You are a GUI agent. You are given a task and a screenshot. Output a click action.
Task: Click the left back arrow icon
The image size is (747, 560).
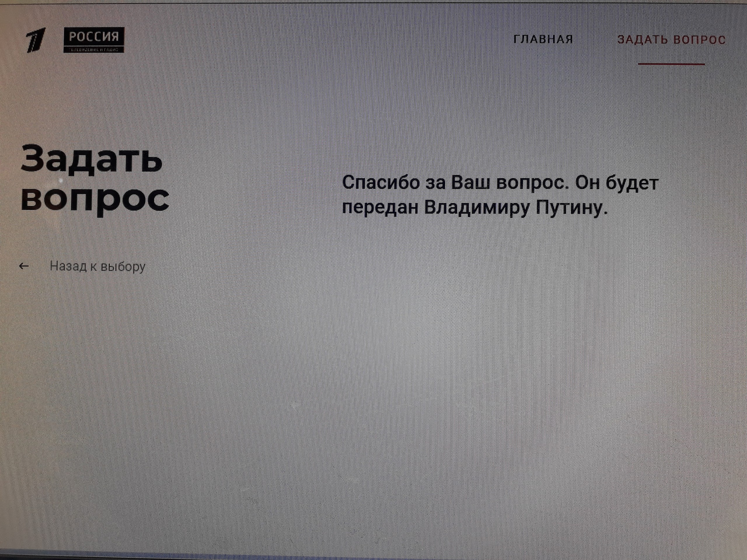click(24, 266)
